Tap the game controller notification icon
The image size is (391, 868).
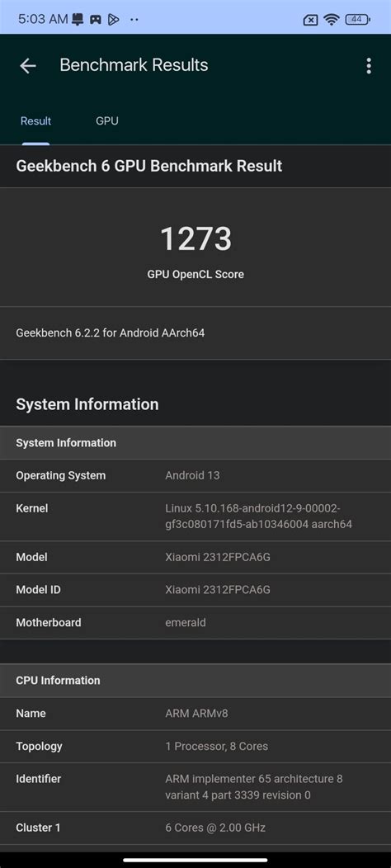[x=96, y=19]
